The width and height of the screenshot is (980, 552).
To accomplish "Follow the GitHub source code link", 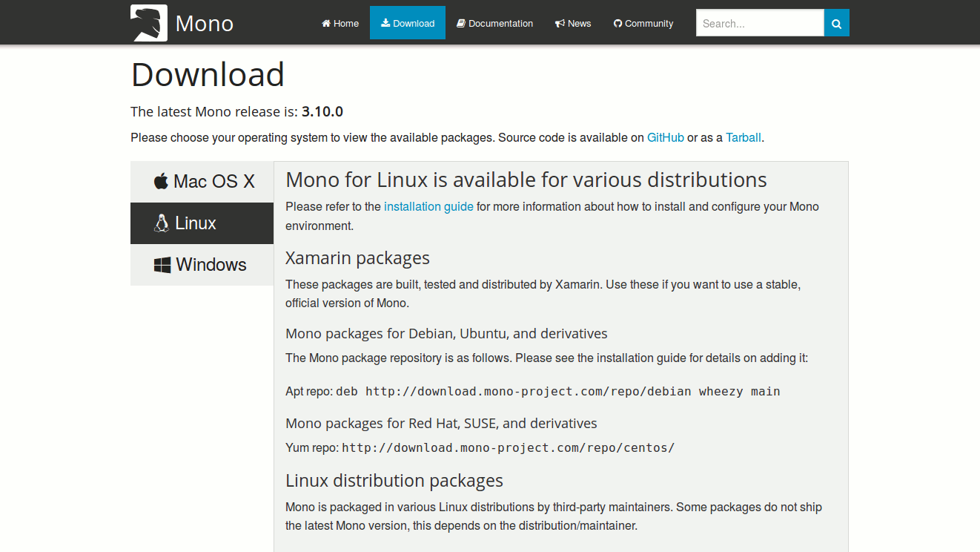I will [x=666, y=137].
